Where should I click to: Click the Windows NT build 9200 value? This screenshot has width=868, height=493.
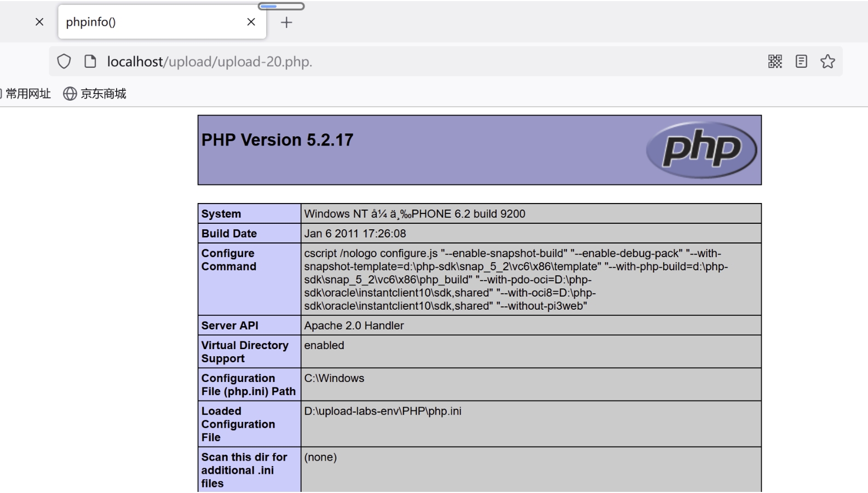click(x=415, y=214)
